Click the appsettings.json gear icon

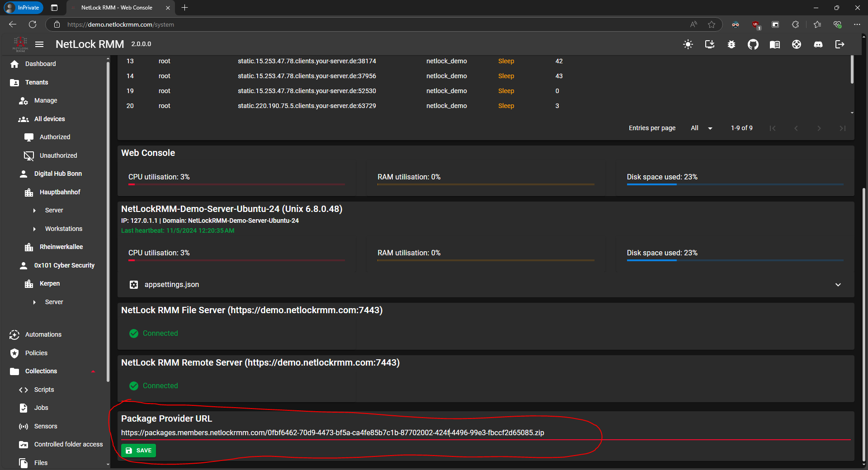click(x=134, y=284)
